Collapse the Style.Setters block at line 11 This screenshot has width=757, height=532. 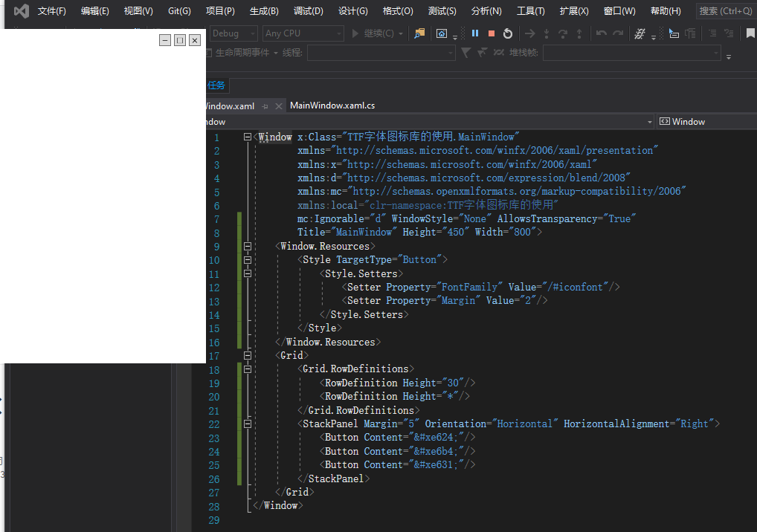[x=248, y=273]
